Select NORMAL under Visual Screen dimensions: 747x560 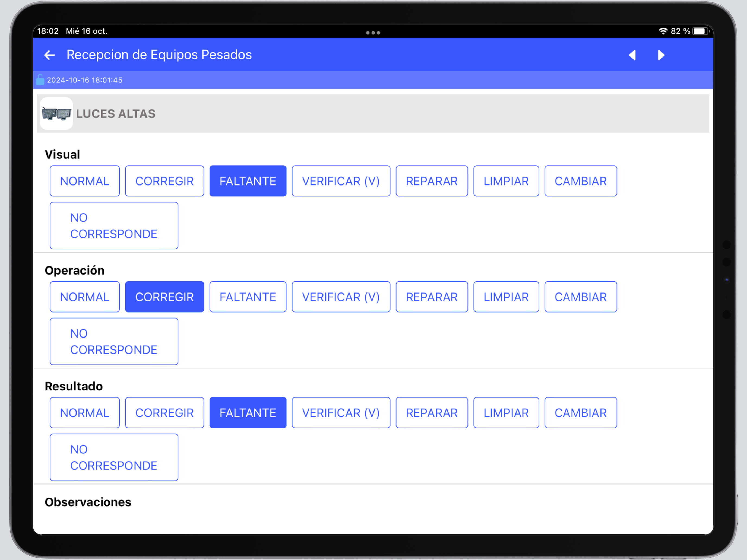point(85,181)
